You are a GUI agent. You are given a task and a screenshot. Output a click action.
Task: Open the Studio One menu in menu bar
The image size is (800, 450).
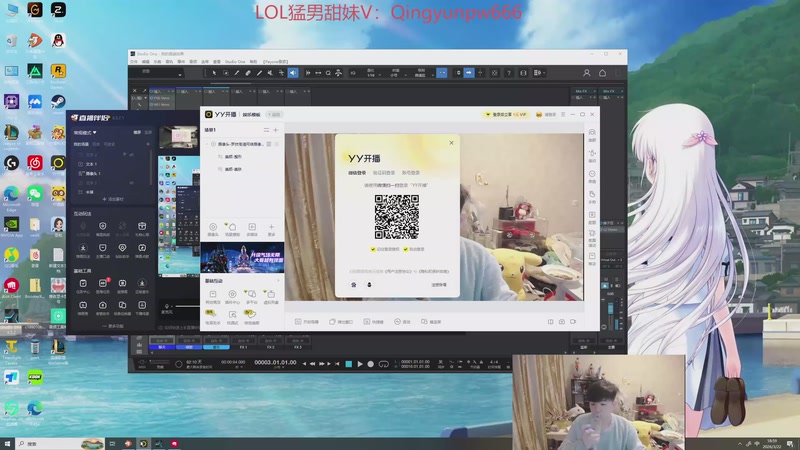(x=235, y=62)
